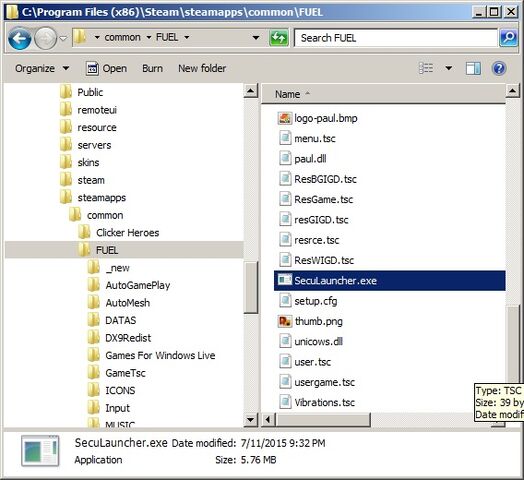Screen dimensions: 524x480
Task: Select the ResWIGD.tsc file
Action: [x=316, y=260]
